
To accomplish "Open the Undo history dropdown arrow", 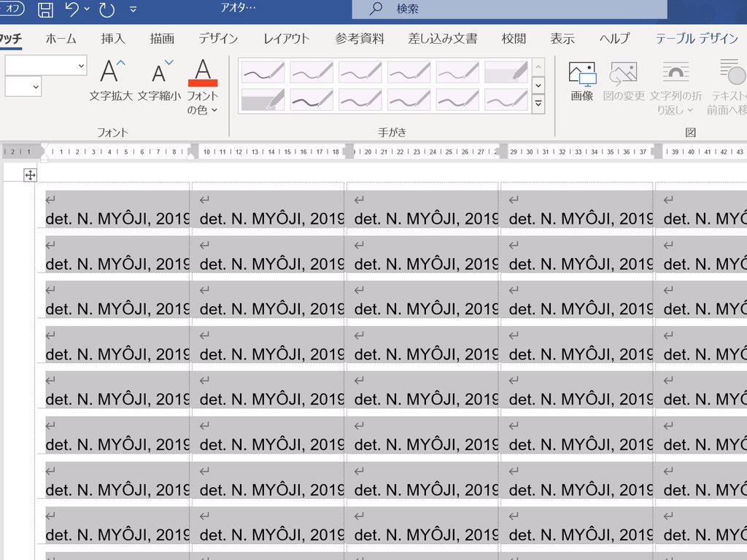I will (x=87, y=9).
